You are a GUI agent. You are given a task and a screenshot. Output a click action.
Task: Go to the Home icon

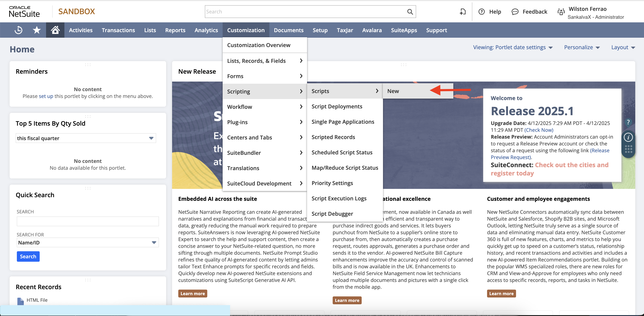tap(55, 30)
